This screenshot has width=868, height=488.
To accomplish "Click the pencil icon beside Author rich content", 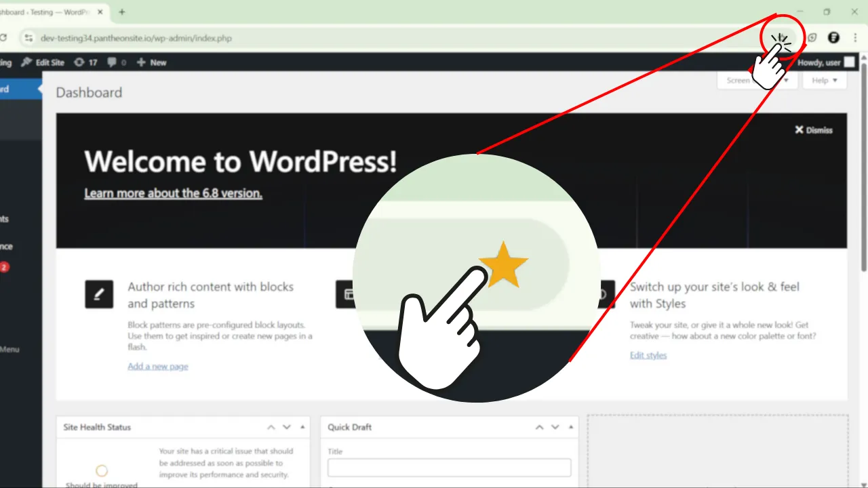I will (99, 294).
